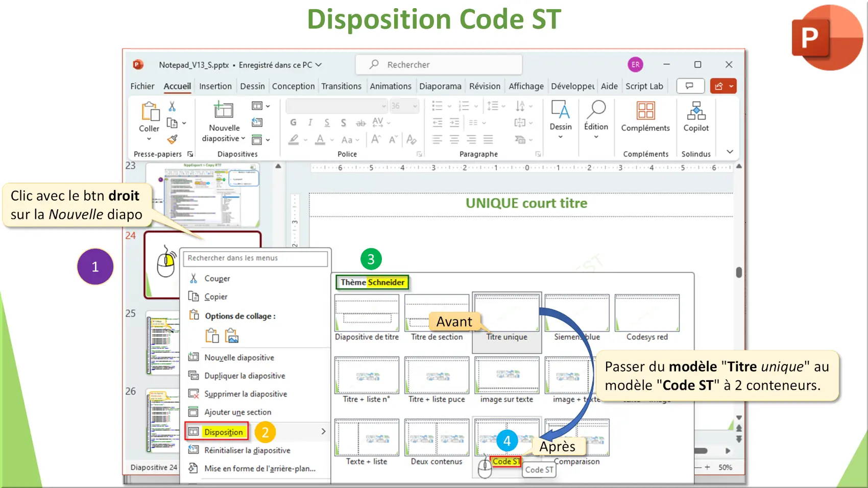
Task: Click the decrease indent icon
Action: (x=438, y=123)
